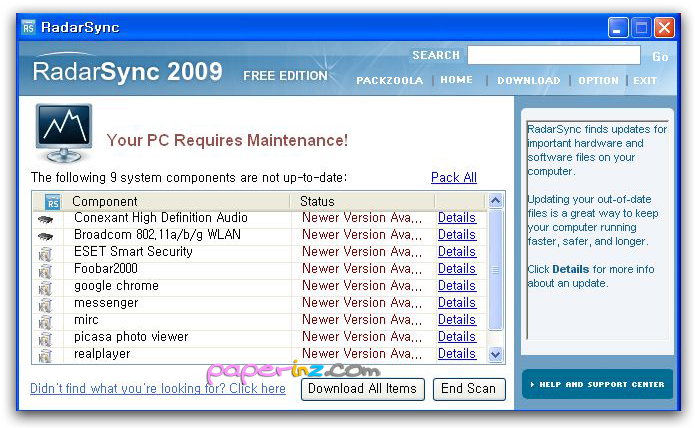Open the OPTION menu item
The image size is (695, 428).
pyautogui.click(x=598, y=81)
